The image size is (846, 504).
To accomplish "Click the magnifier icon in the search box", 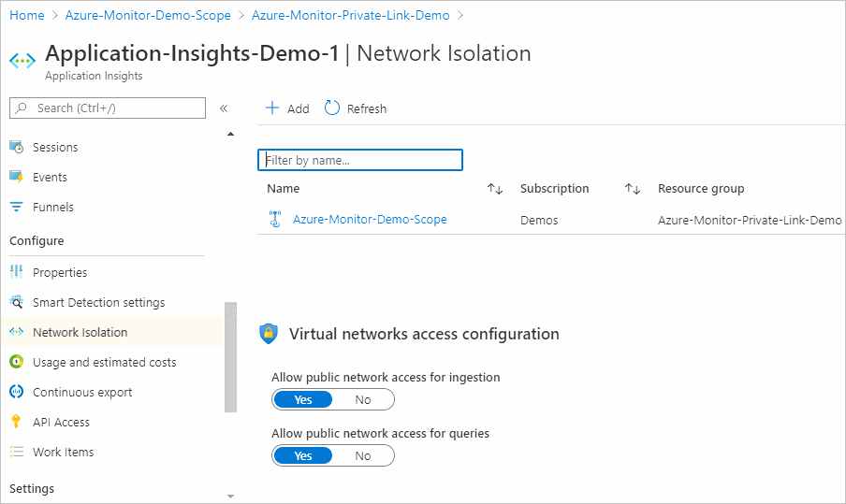I will [x=21, y=108].
